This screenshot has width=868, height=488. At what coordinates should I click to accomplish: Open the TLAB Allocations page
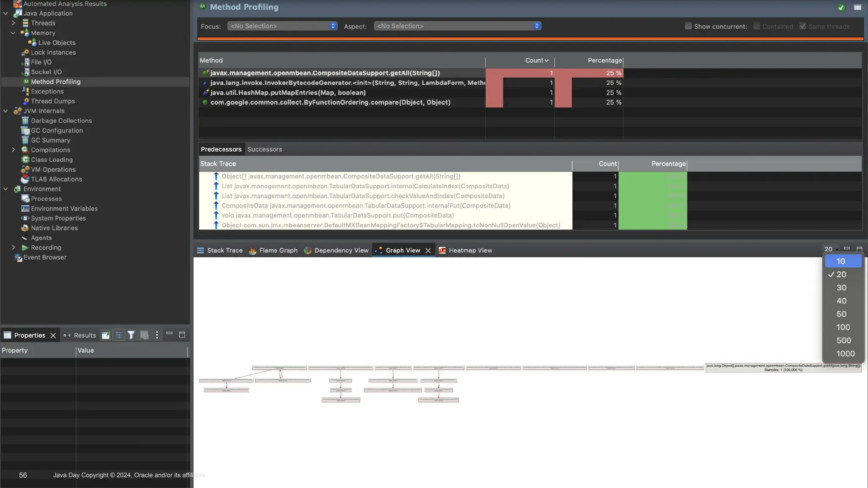pos(56,179)
